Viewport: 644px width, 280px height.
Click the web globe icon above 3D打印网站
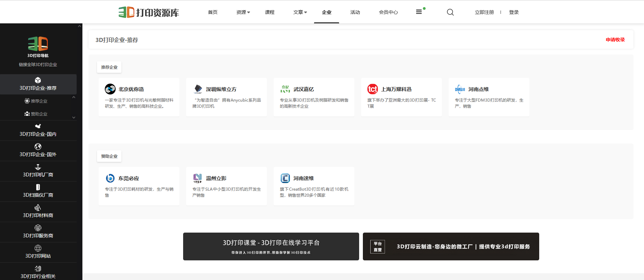pos(38,248)
